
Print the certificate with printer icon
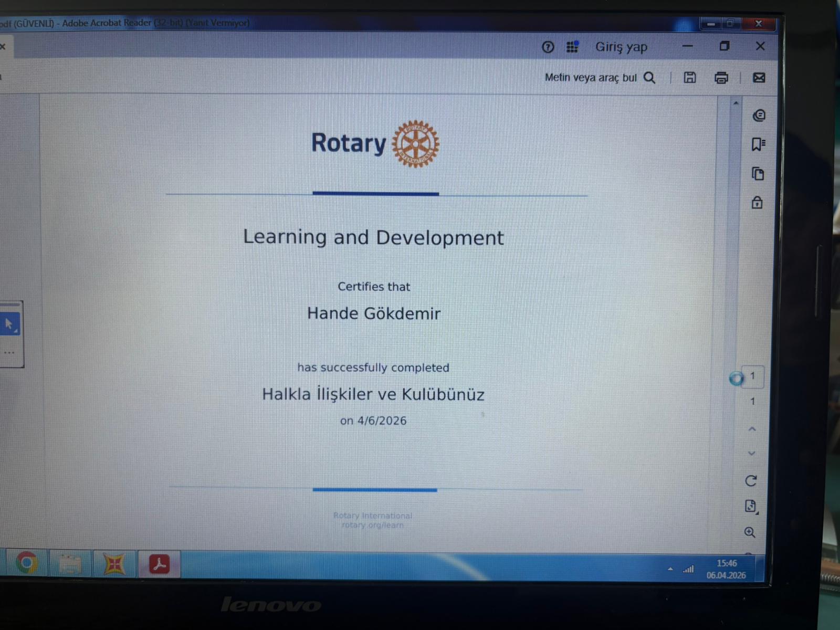tap(721, 78)
